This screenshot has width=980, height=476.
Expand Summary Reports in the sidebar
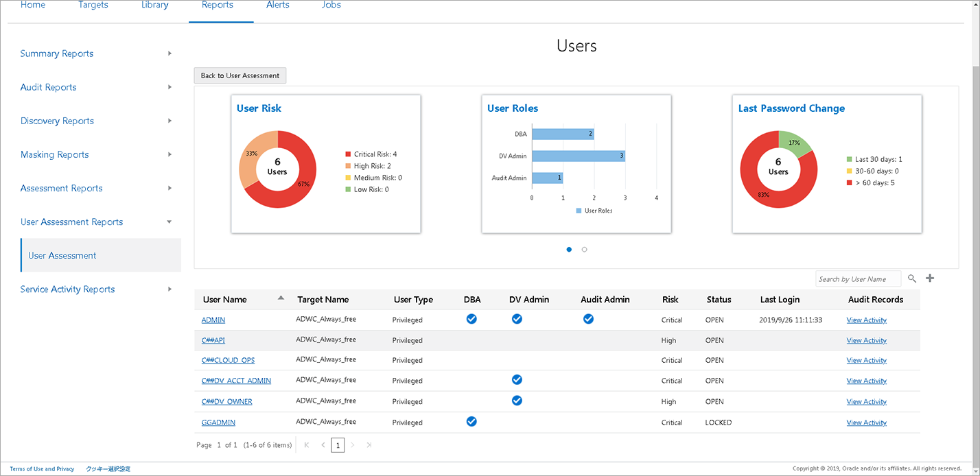coord(169,53)
